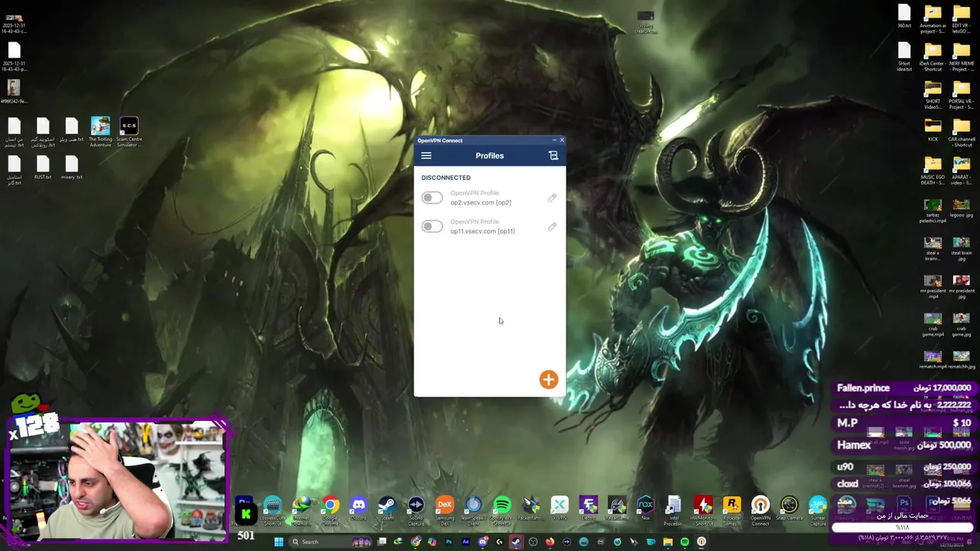Select the SHort idea.txt file on desktop

pos(904,57)
